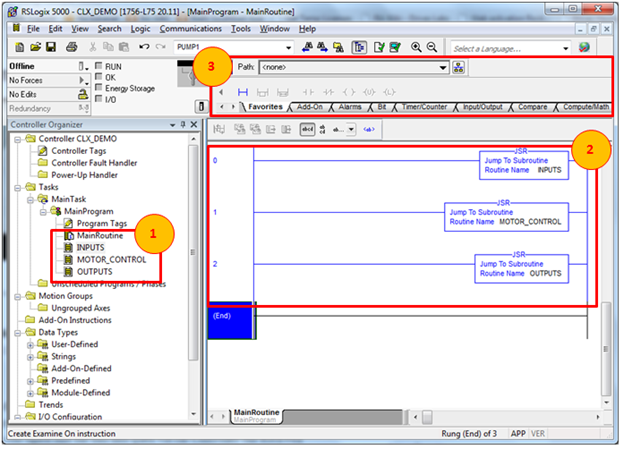Click the Open project folder icon
The width and height of the screenshot is (624, 449).
[34, 47]
